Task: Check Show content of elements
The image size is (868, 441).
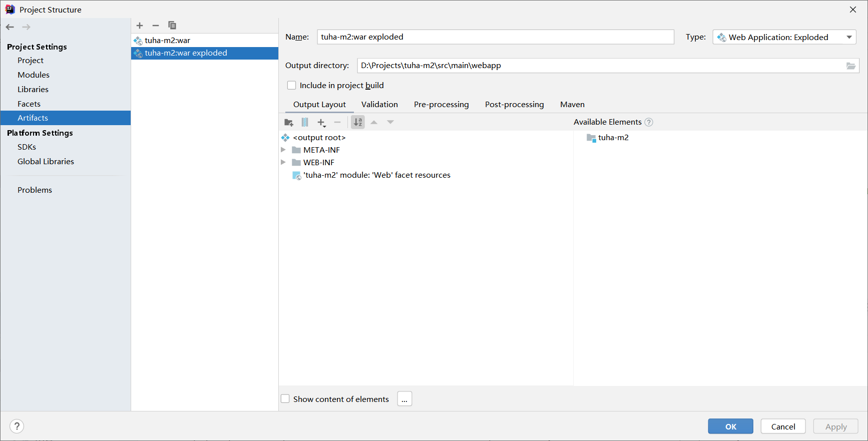Action: (x=285, y=399)
